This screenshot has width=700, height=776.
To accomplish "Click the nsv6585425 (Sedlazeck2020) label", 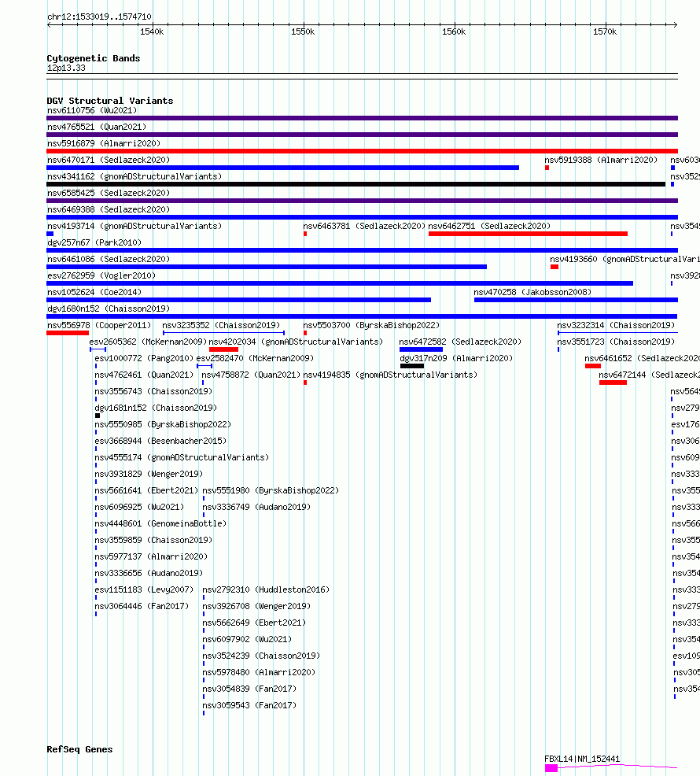I will (x=109, y=193).
